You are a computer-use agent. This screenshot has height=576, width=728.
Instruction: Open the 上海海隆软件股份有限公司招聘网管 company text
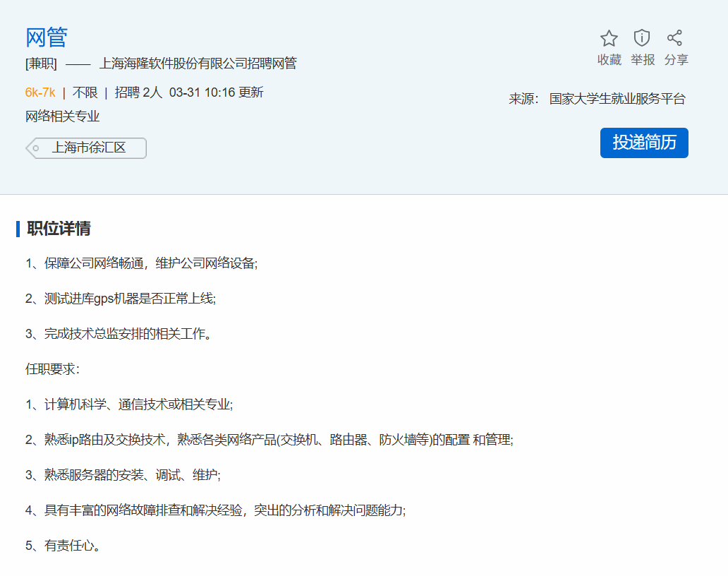pos(198,64)
